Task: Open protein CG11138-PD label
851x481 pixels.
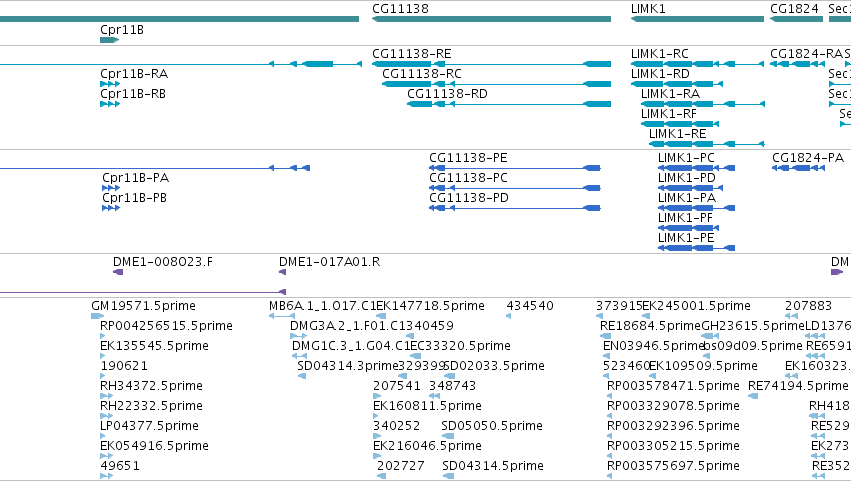Action: click(x=469, y=198)
